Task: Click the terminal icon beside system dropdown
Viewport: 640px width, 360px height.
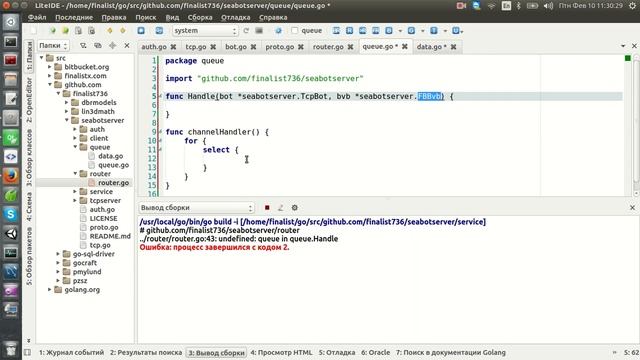Action: (259, 31)
